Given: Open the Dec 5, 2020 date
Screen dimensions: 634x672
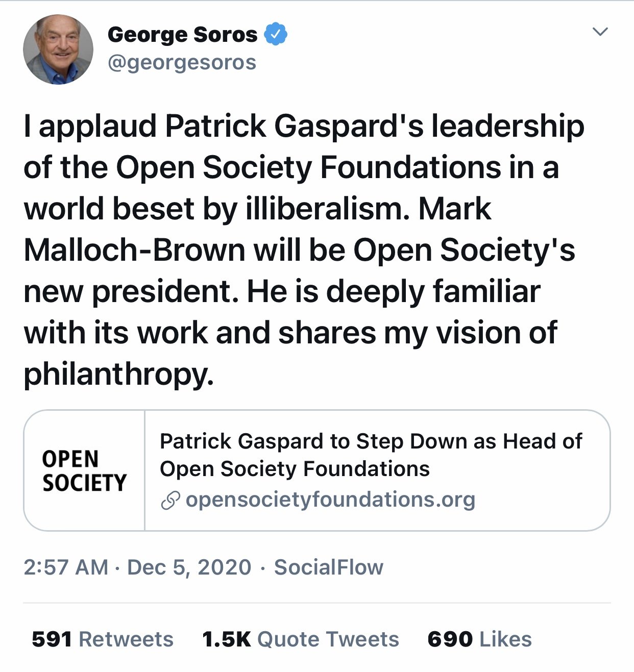Looking at the screenshot, I should tap(189, 567).
